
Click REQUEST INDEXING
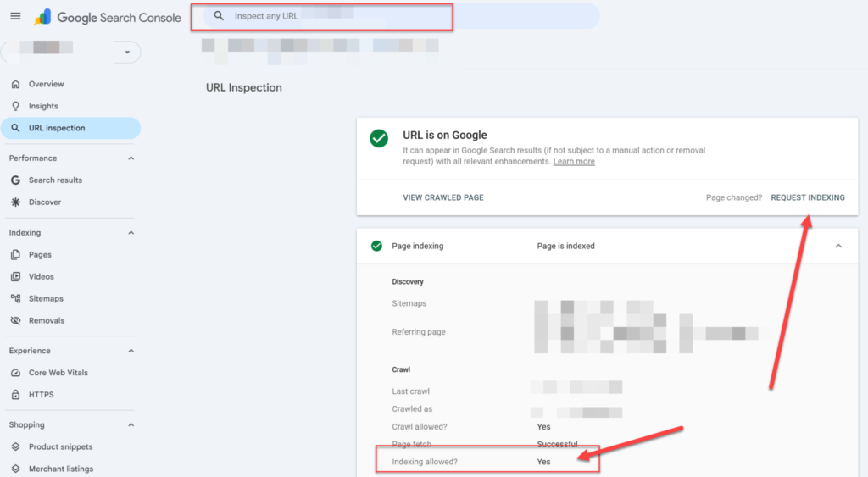coord(808,197)
